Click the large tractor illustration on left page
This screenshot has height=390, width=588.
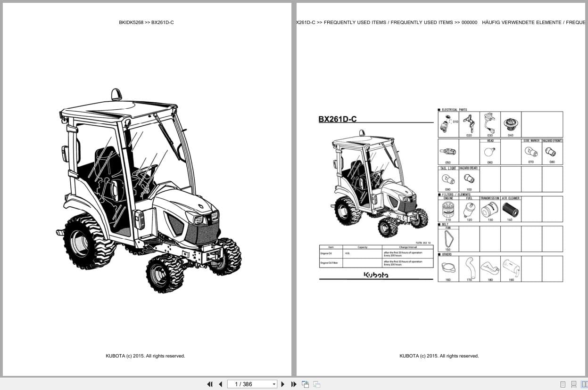149,190
